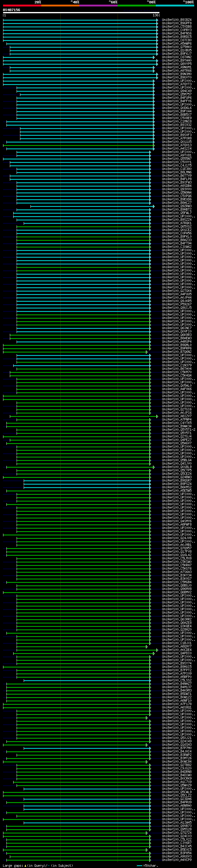Select hit label UniRef100_Q8VYP5
Screen dimensions: 197x868
click(x=176, y=64)
